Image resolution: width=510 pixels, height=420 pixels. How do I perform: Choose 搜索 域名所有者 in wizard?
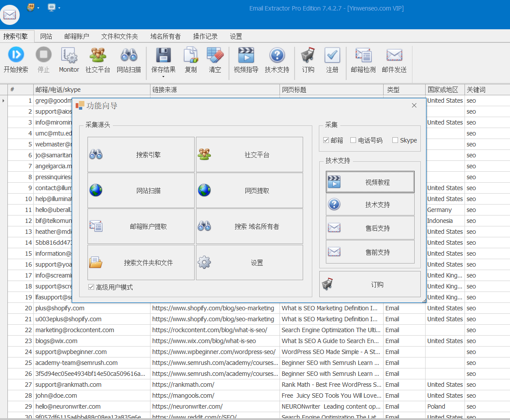249,226
